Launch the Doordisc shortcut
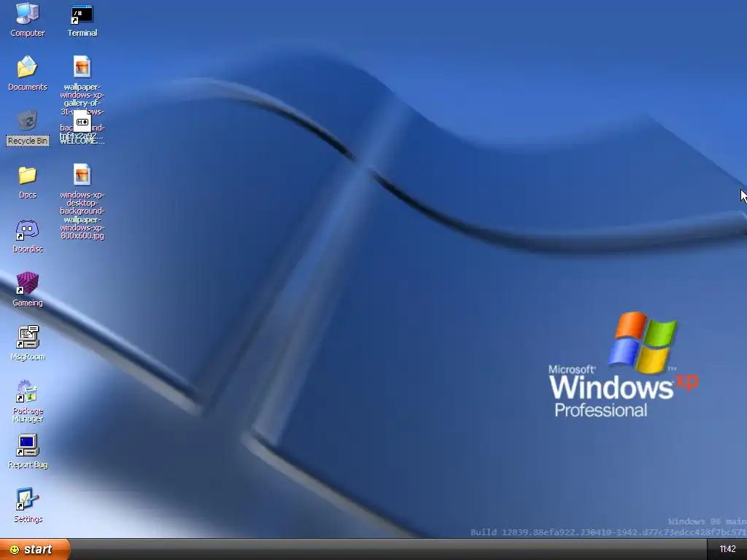The image size is (747, 560). [27, 236]
